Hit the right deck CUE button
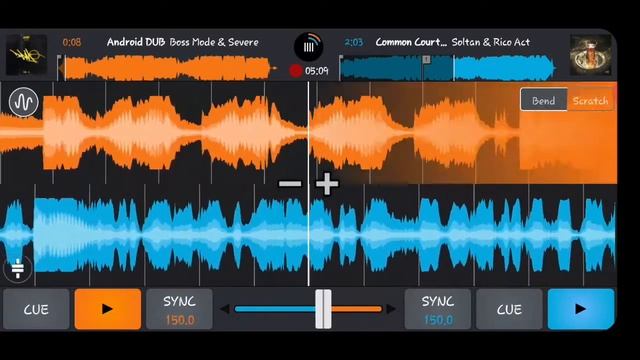Viewport: 640px width, 360px height. click(509, 309)
